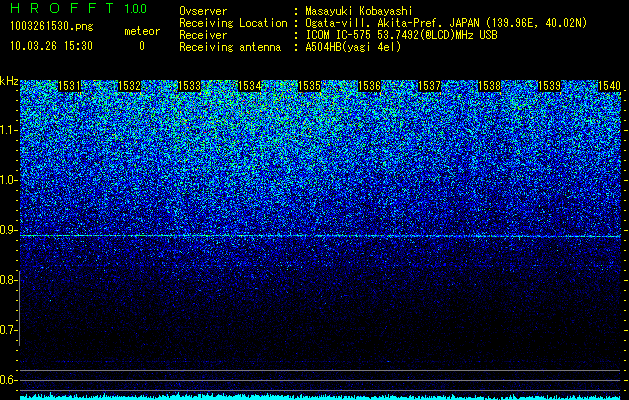Click the 1535 time marker

pyautogui.click(x=310, y=86)
